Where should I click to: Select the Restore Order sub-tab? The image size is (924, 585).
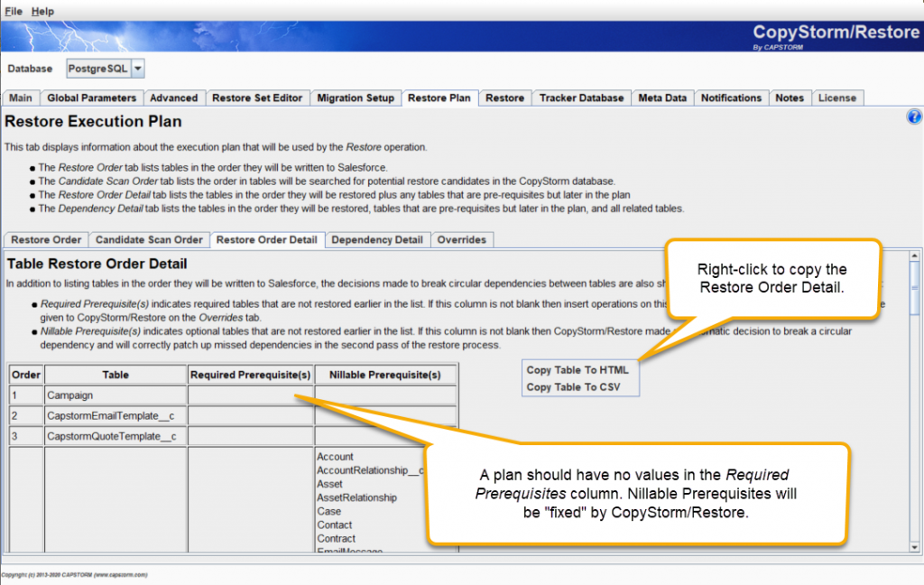click(46, 240)
